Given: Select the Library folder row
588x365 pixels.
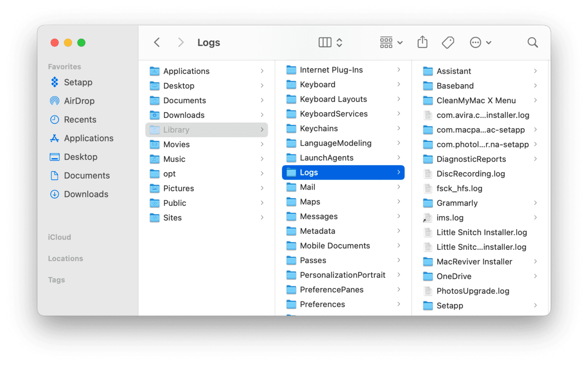Looking at the screenshot, I should click(207, 130).
